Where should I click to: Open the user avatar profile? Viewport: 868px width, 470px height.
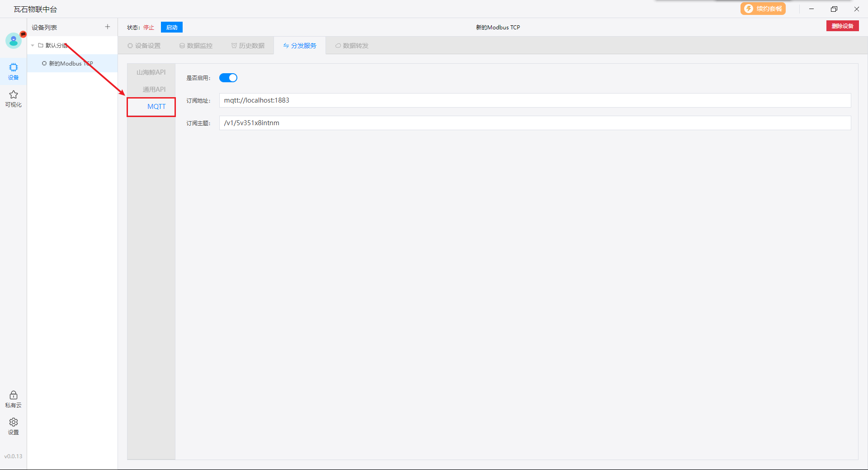14,41
